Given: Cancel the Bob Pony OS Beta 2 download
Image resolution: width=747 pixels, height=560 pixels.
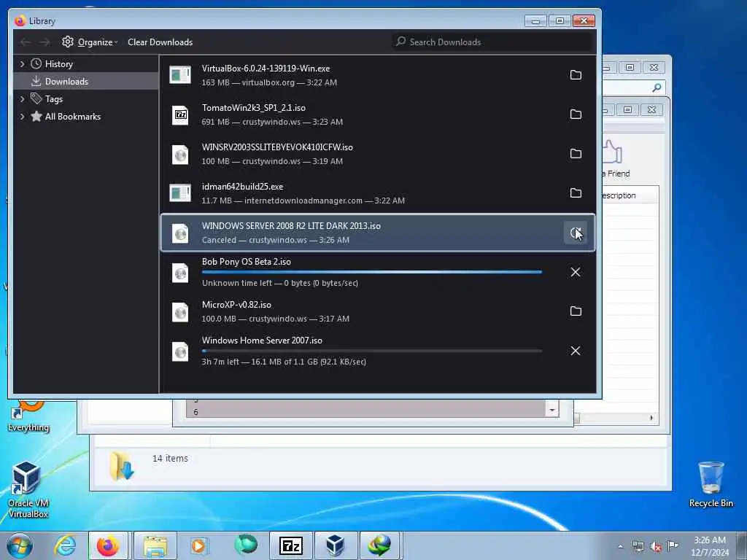Looking at the screenshot, I should tap(576, 272).
